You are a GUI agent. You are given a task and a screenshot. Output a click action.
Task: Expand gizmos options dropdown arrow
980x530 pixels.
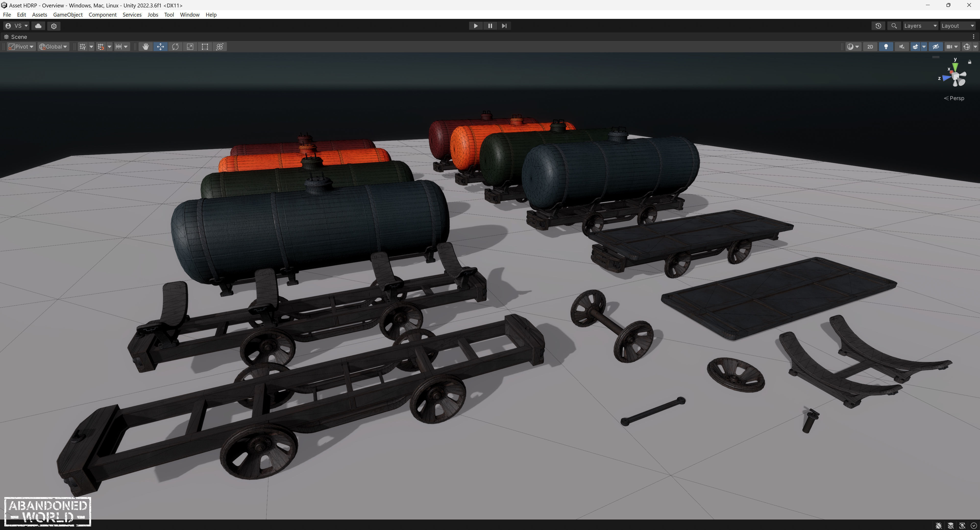click(x=975, y=47)
